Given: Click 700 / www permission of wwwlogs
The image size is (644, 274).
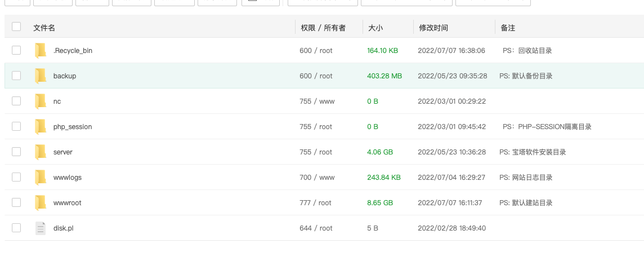Looking at the screenshot, I should (x=317, y=178).
